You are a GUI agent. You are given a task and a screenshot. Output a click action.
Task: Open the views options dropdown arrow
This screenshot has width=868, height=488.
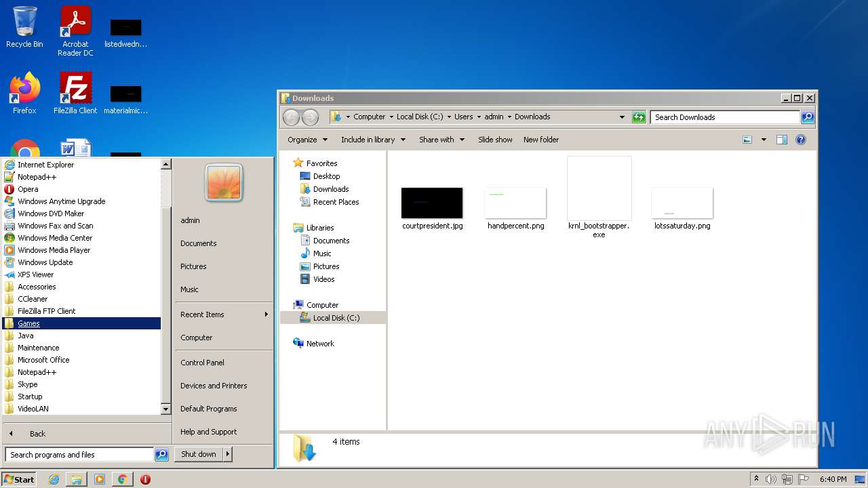click(x=764, y=140)
